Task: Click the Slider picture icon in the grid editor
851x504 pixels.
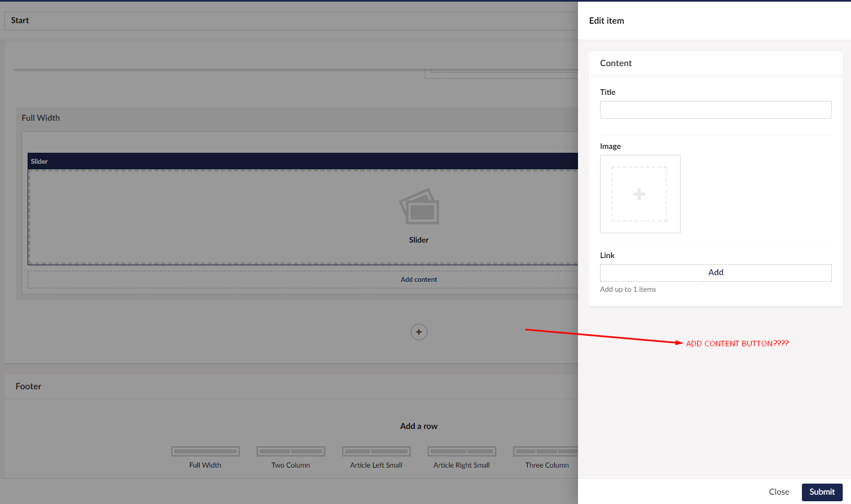Action: click(x=419, y=207)
